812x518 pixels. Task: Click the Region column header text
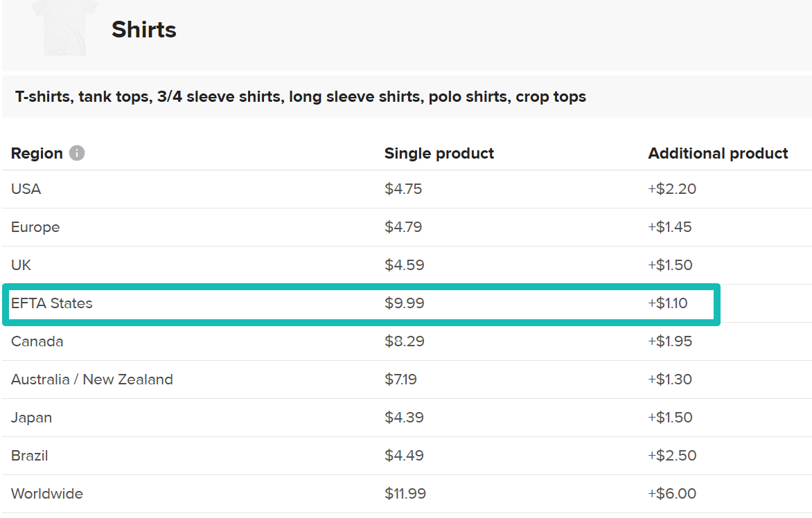point(37,153)
